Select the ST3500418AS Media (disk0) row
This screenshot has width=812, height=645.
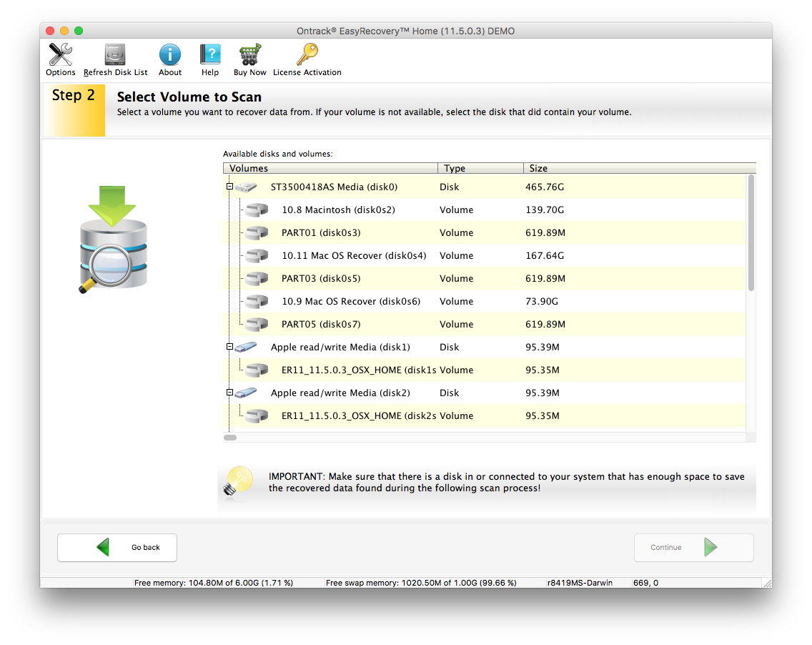click(x=484, y=187)
